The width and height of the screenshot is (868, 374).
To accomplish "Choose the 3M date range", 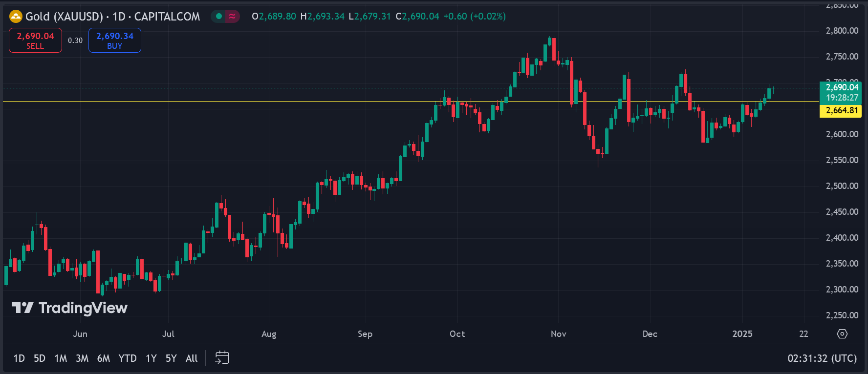I will click(82, 358).
